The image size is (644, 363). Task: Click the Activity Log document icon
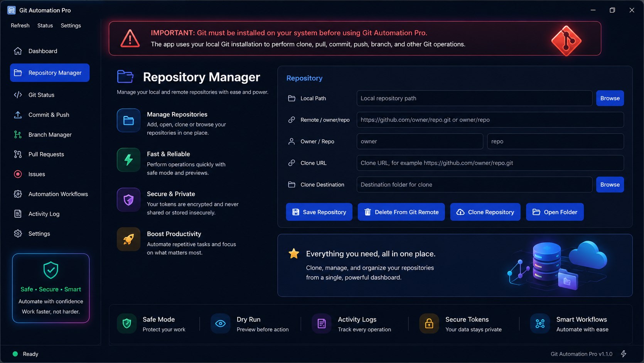coord(18,214)
